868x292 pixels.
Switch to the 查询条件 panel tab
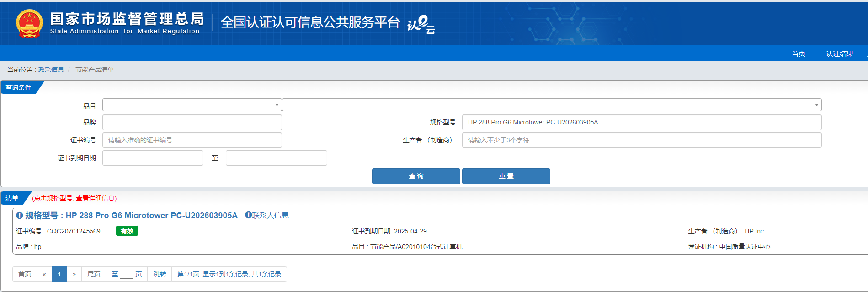pyautogui.click(x=19, y=87)
